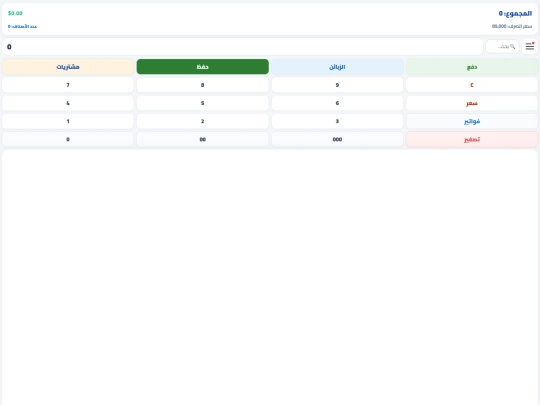Click the pink تصفير reset button
The height and width of the screenshot is (405, 540).
coord(472,139)
